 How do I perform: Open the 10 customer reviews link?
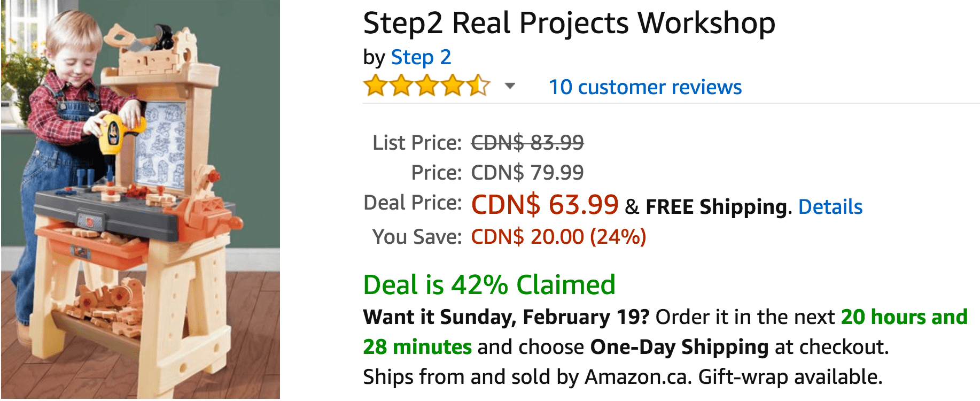tap(645, 87)
